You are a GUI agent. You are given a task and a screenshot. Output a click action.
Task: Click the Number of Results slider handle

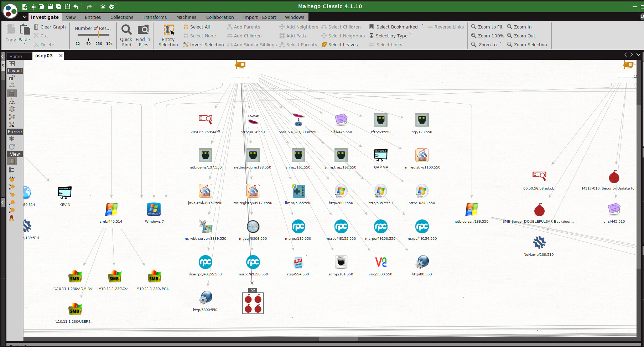(99, 35)
